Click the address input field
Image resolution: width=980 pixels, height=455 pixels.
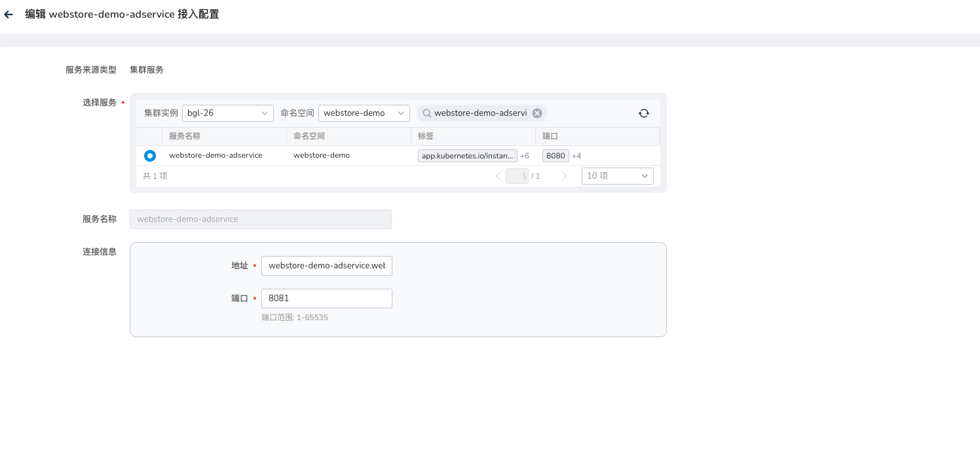click(x=326, y=266)
